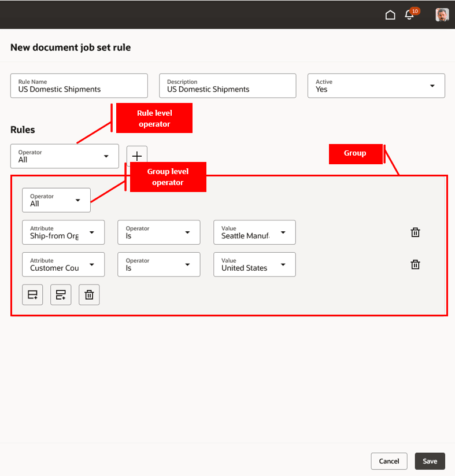Add a new group with the plus button

coord(137,156)
